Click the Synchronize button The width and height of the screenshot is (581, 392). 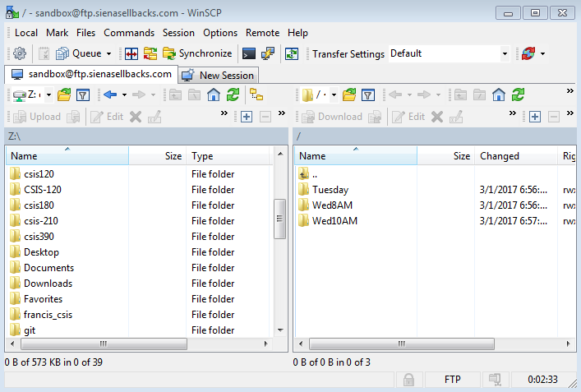coord(197,53)
